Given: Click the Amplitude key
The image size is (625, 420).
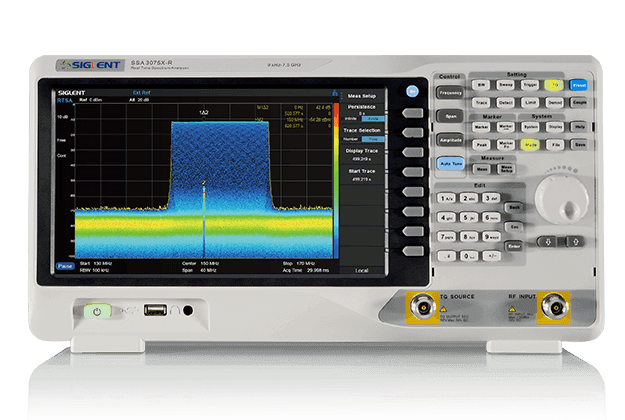Looking at the screenshot, I should pos(450,140).
